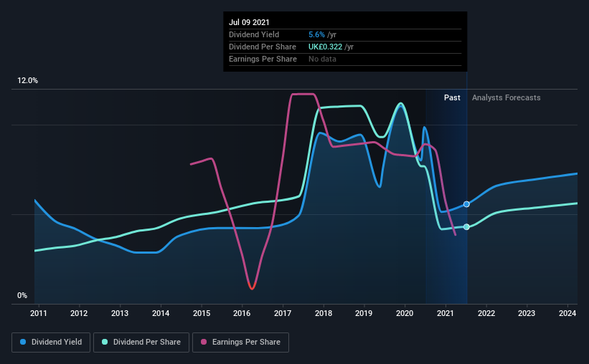This screenshot has height=364, width=589.
Task: Click the pink Earnings Per Share legend dot
Action: 204,342
